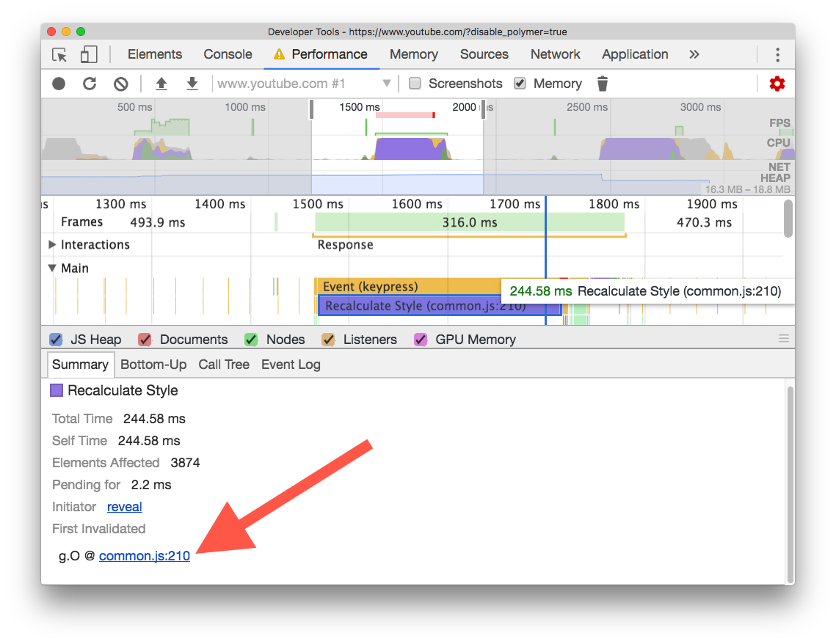Toggle the JS Heap checkbox
Viewport: 836px width, 644px height.
[x=56, y=340]
